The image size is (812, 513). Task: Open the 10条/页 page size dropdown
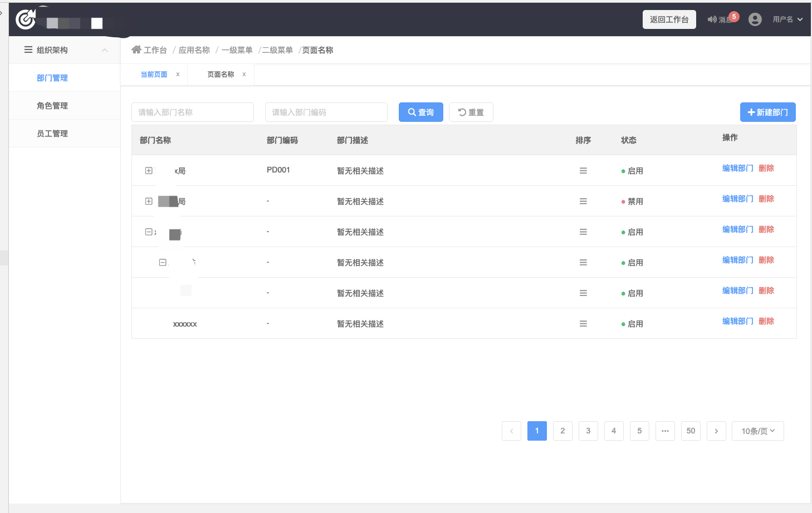coord(758,431)
